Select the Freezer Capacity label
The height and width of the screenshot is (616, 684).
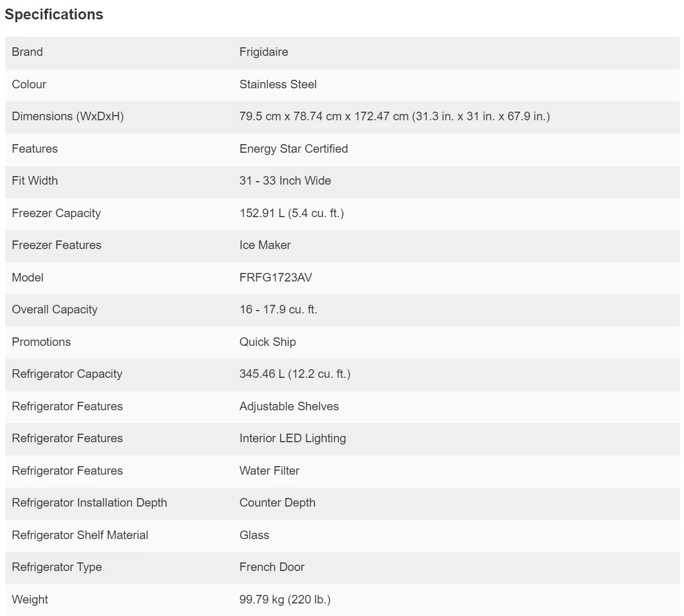pyautogui.click(x=56, y=213)
